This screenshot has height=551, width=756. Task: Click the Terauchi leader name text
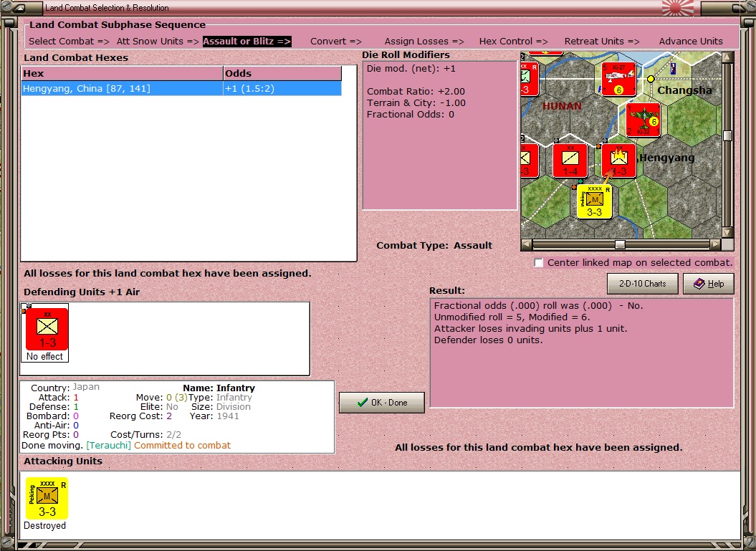108,446
